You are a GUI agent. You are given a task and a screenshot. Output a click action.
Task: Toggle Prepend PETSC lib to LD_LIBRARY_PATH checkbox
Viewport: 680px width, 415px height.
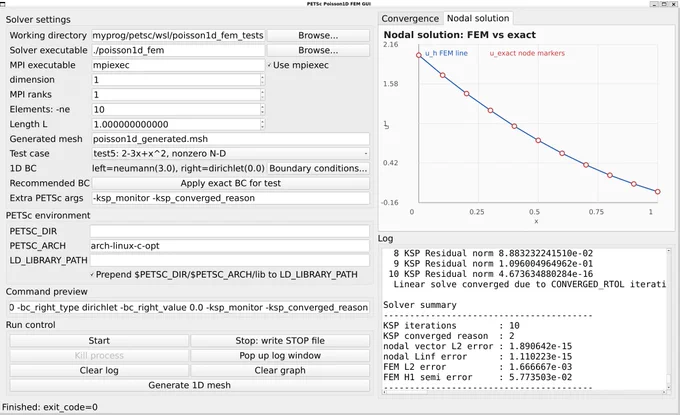(x=224, y=274)
